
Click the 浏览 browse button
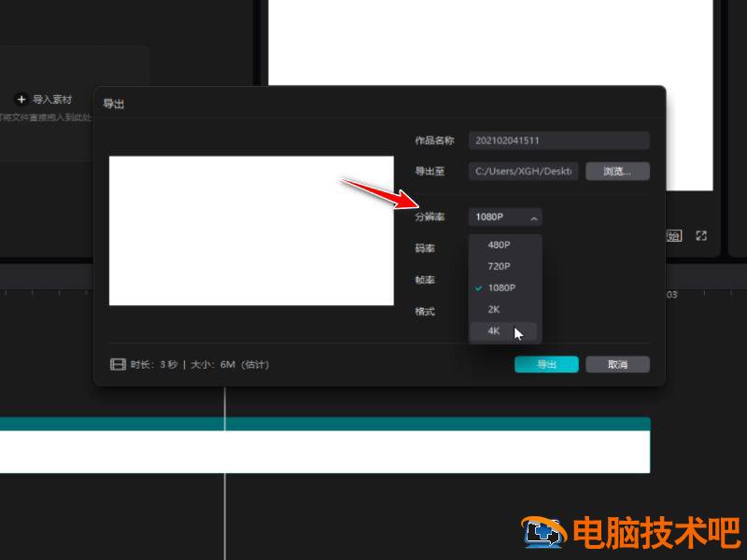click(x=617, y=171)
